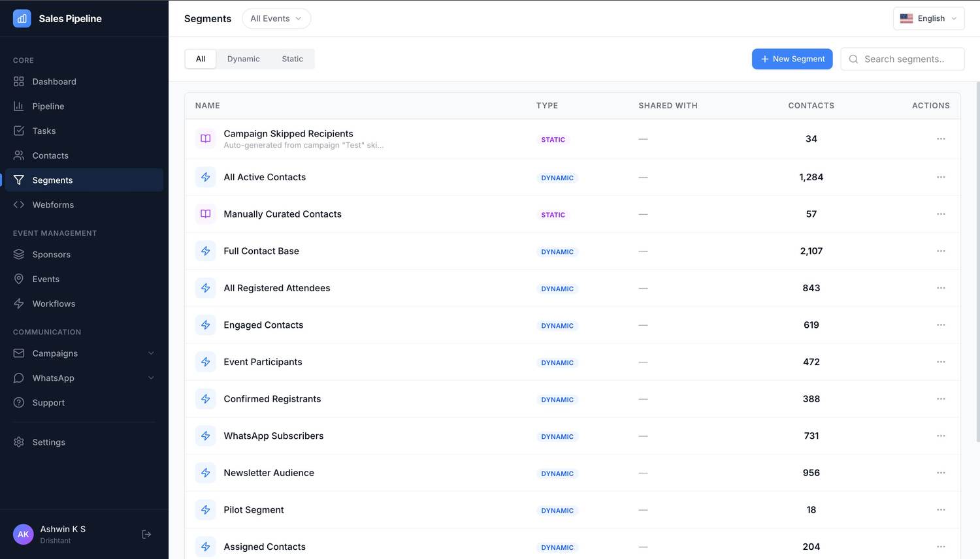
Task: Switch to the All tab
Action: click(x=201, y=59)
